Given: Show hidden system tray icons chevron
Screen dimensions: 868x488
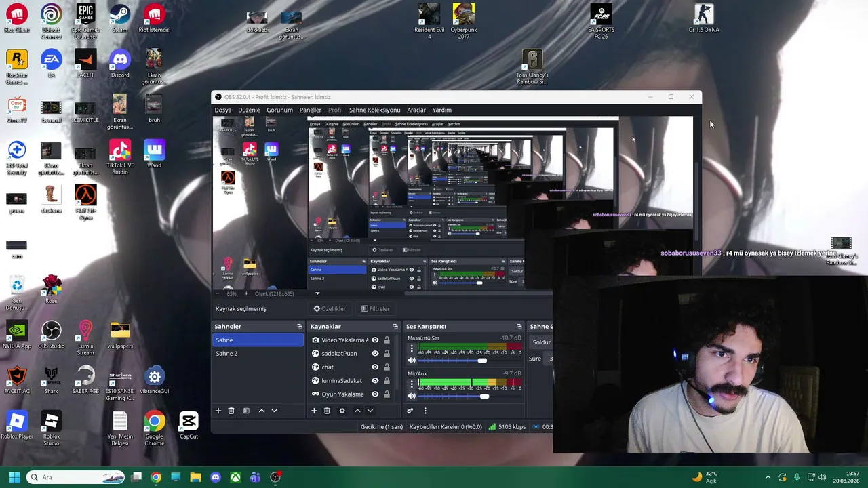Looking at the screenshot, I should [768, 477].
